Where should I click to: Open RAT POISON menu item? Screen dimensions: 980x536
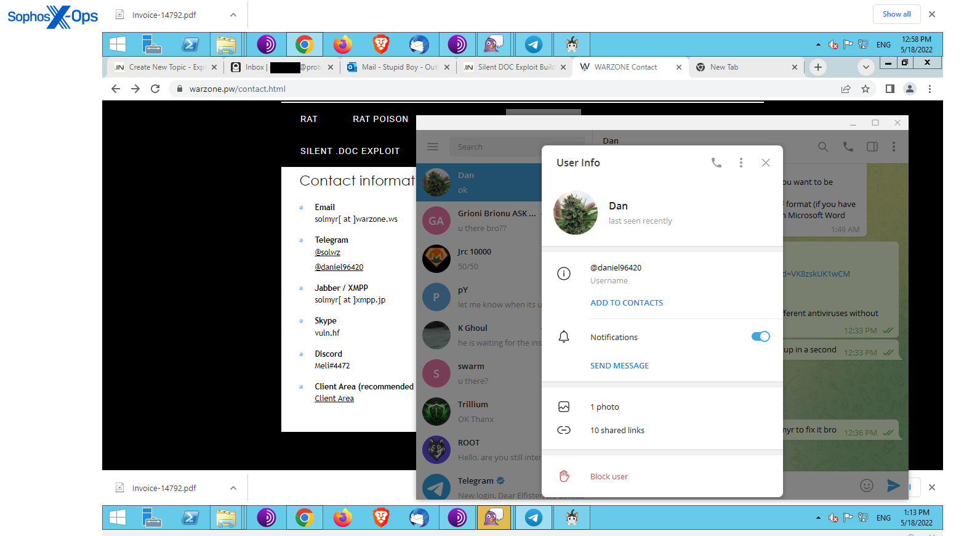(x=380, y=119)
